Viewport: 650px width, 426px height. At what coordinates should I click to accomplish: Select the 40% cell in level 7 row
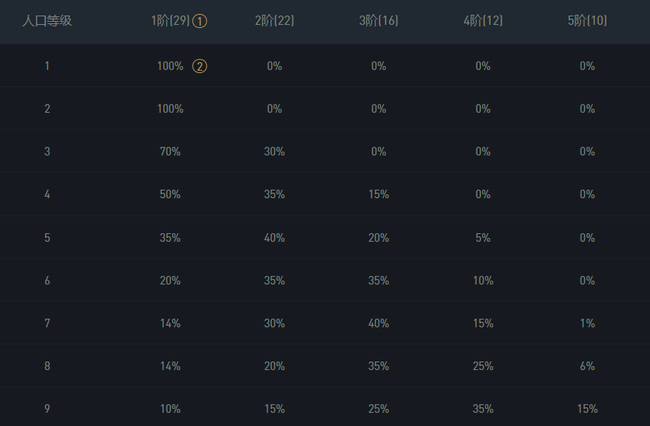point(379,323)
